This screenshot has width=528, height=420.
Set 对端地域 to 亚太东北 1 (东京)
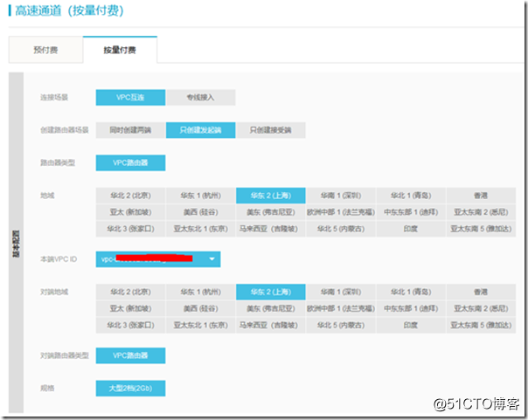coord(201,326)
